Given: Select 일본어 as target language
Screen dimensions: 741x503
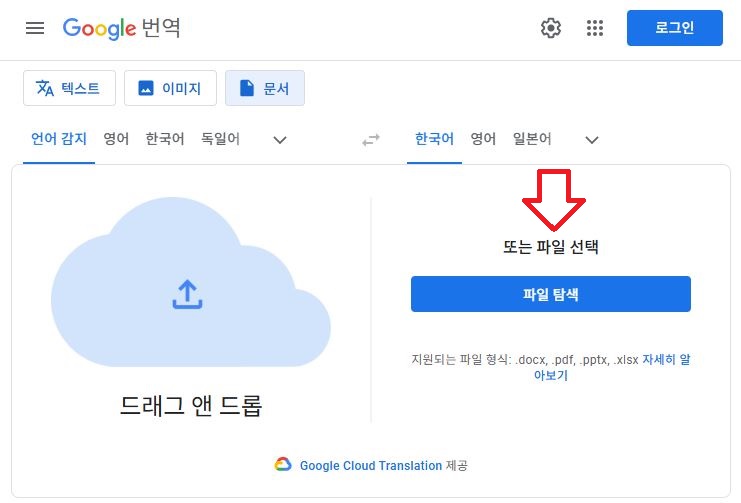Looking at the screenshot, I should click(532, 139).
